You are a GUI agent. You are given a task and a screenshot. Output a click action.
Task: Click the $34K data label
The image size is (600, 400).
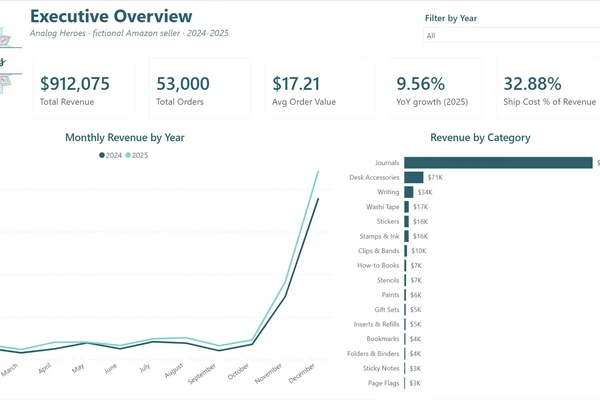(x=425, y=192)
